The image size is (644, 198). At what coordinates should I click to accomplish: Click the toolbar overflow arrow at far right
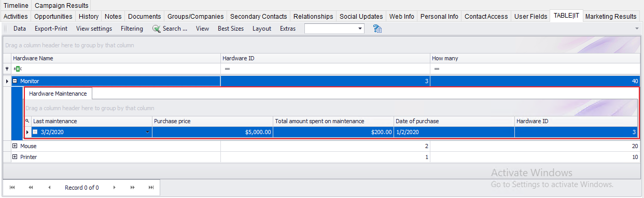pyautogui.click(x=637, y=29)
